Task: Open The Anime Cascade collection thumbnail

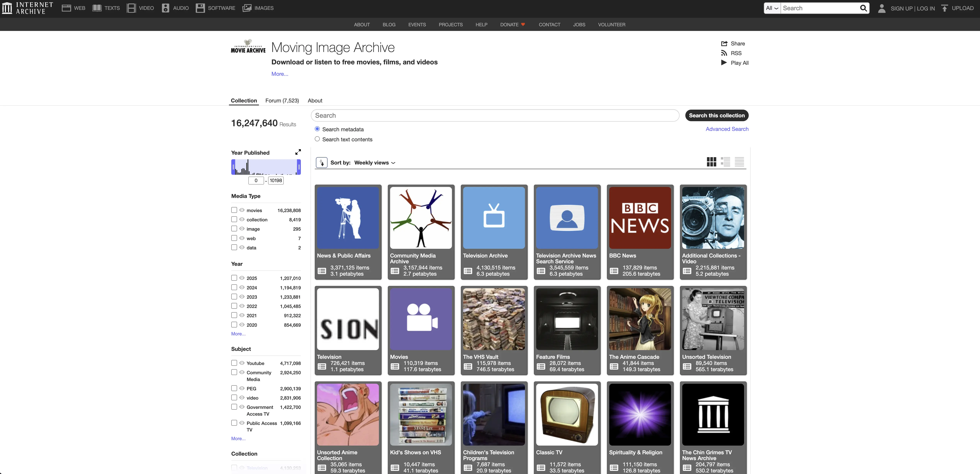Action: [640, 319]
